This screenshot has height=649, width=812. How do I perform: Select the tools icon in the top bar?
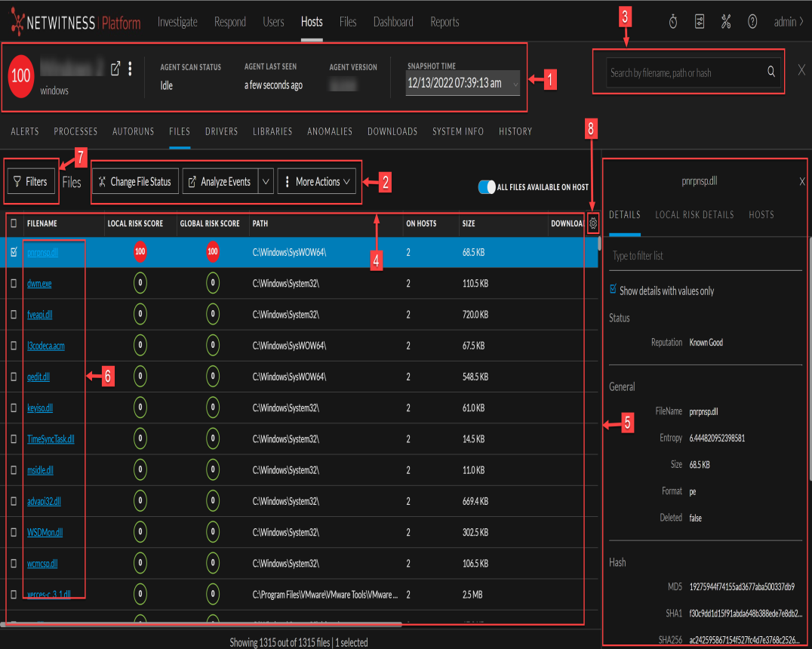[726, 22]
